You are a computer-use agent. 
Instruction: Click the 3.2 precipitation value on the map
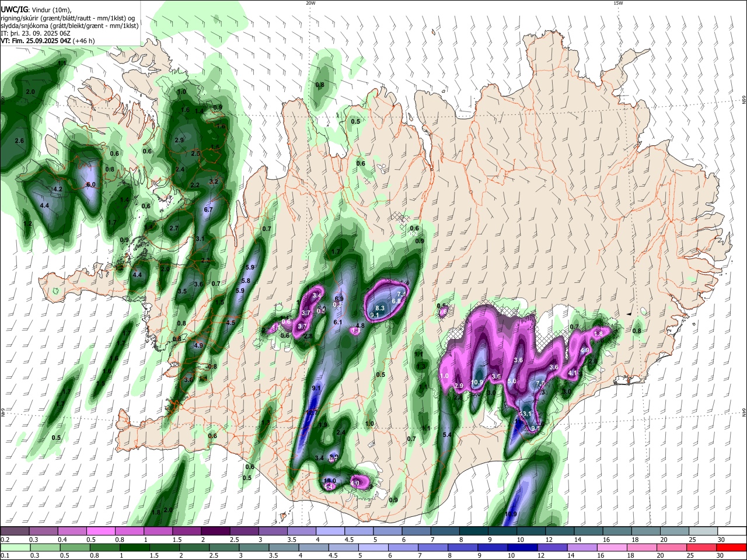pyautogui.click(x=214, y=181)
